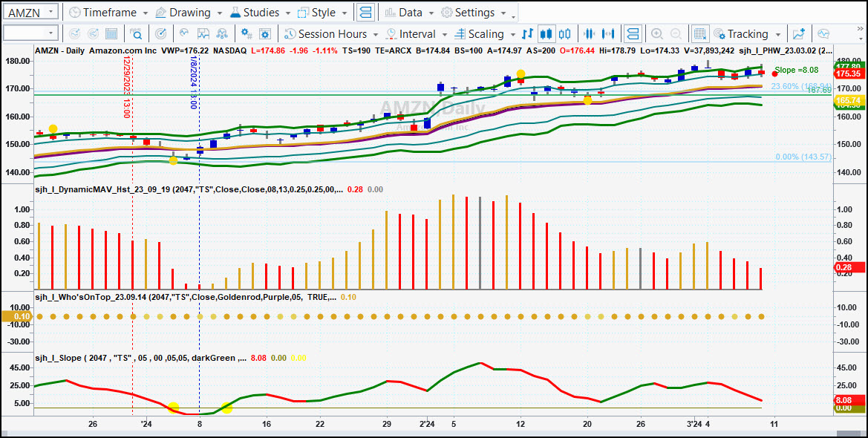Screen dimensions: 868x438
Task: Open the Settings menu
Action: point(474,12)
